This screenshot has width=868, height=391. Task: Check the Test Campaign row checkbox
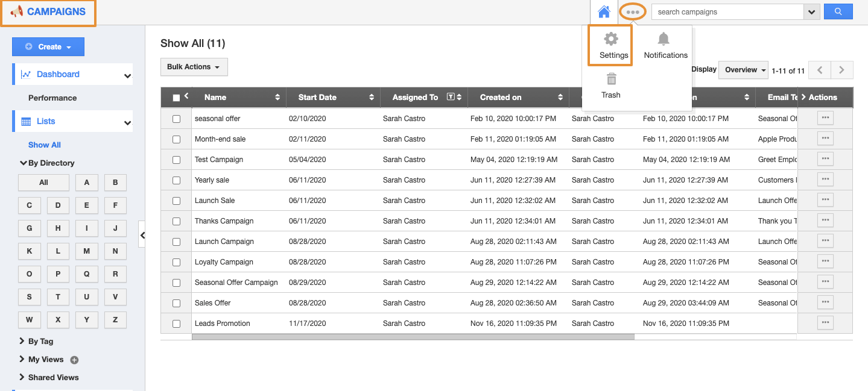point(177,160)
